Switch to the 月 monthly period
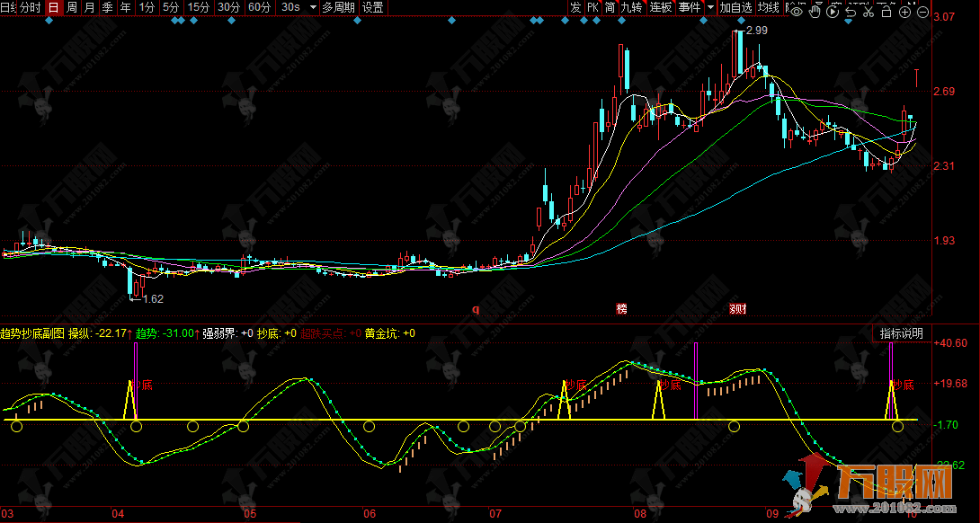 [89, 7]
